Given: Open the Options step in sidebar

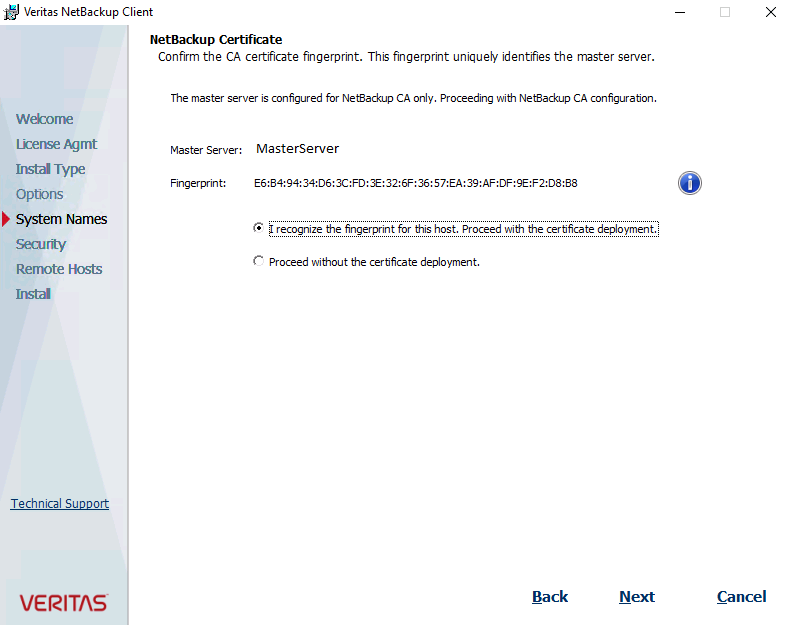Looking at the screenshot, I should coord(39,194).
